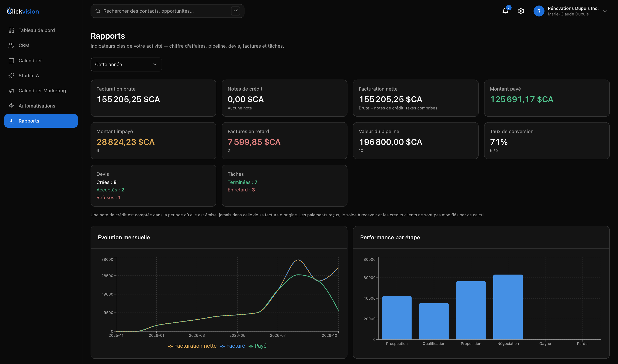The width and height of the screenshot is (618, 364).
Task: Click the Rénovations Dupuis Inc. account name
Action: coord(573,8)
